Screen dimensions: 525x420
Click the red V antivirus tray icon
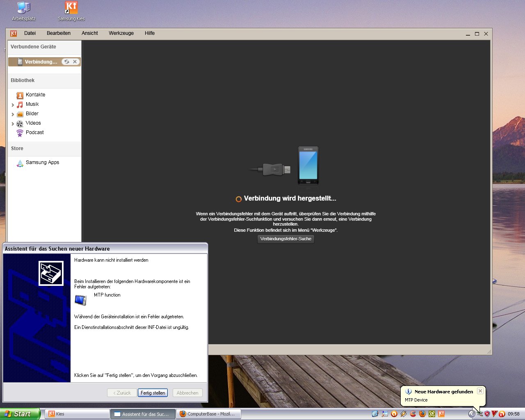pyautogui.click(x=494, y=414)
